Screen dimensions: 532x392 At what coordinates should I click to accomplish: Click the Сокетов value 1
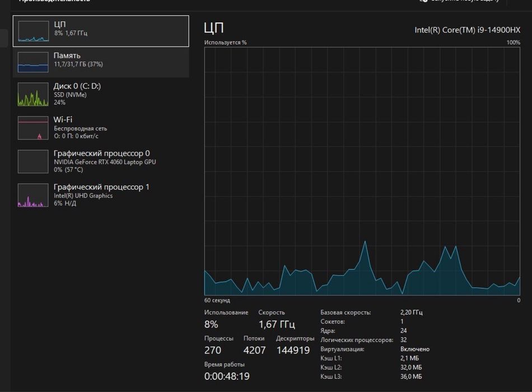coord(402,321)
